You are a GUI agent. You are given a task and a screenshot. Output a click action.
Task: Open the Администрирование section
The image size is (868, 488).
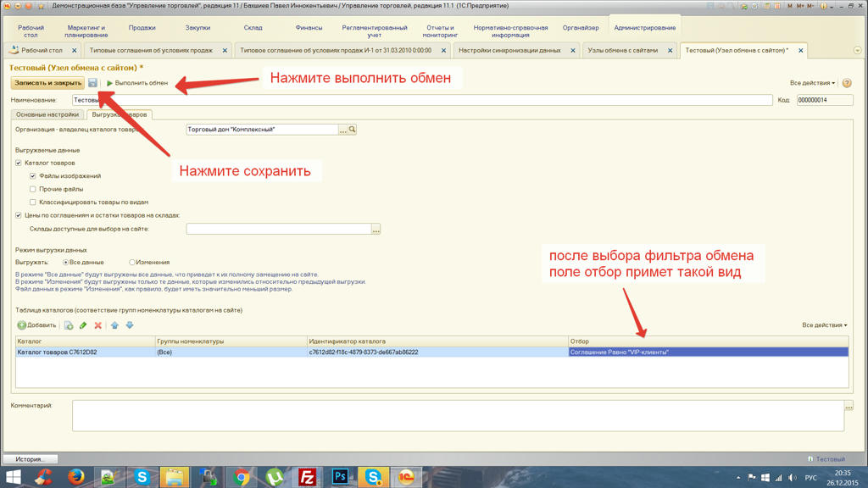click(x=644, y=28)
